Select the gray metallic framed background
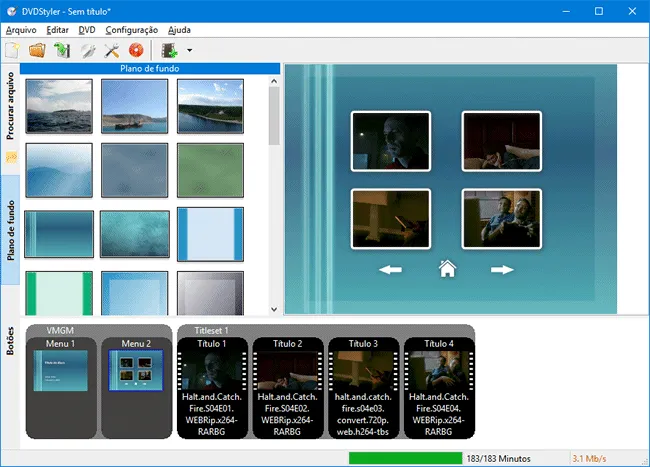The width and height of the screenshot is (650, 467). click(210, 293)
